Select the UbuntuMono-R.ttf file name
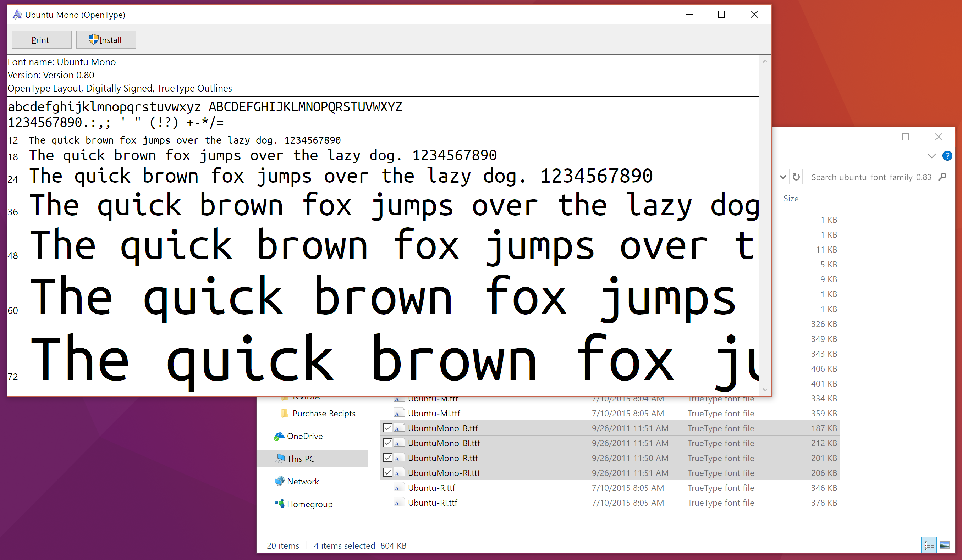The image size is (962, 560). point(443,458)
